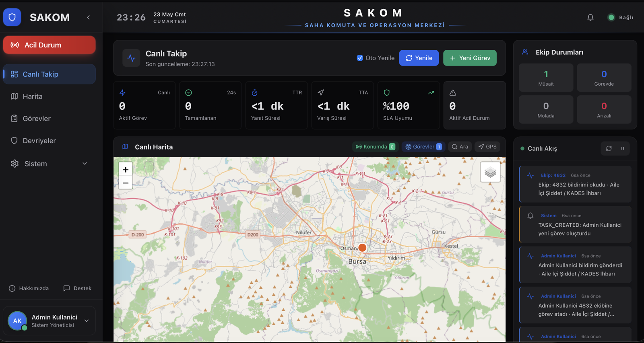Click the Devriyeler shield icon
The width and height of the screenshot is (644, 343).
[x=14, y=140]
